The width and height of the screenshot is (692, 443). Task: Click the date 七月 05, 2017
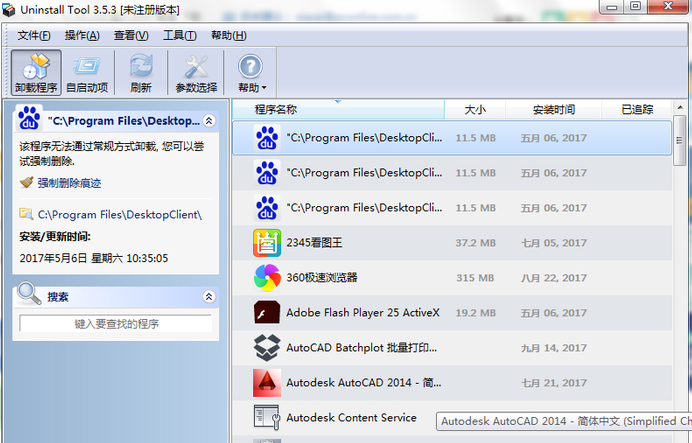(x=554, y=243)
